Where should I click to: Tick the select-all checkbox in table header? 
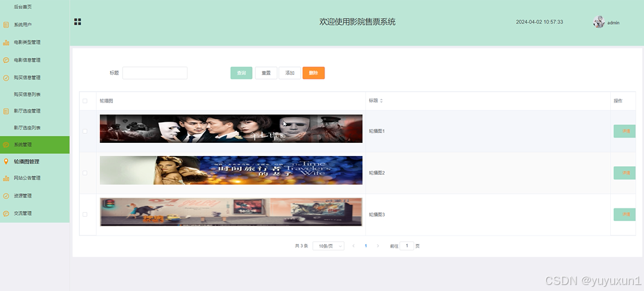tap(85, 101)
